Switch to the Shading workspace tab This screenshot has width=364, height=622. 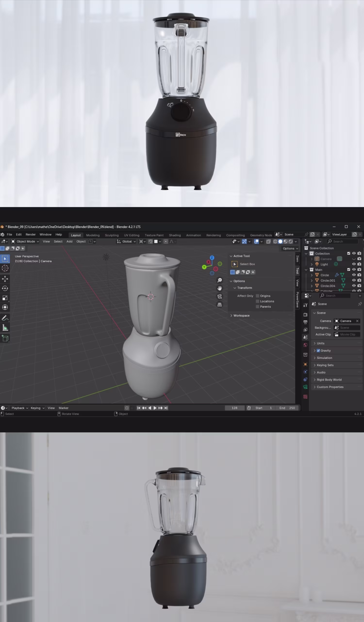coord(175,235)
